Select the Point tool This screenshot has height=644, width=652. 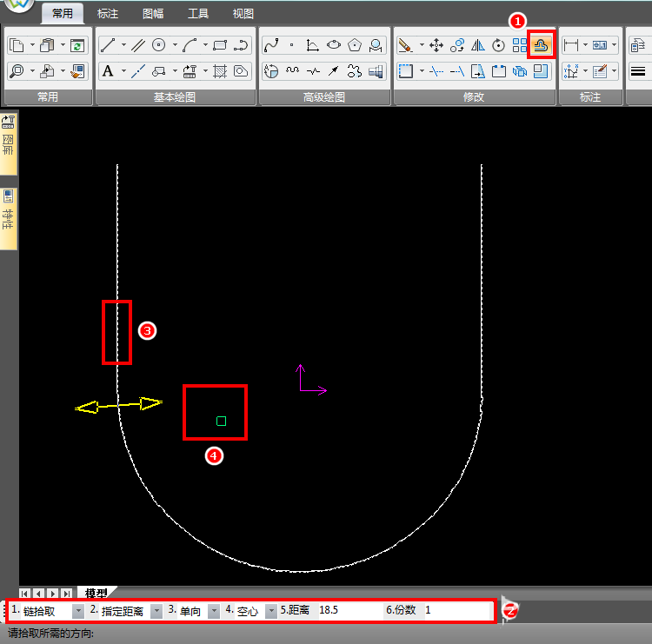click(292, 45)
